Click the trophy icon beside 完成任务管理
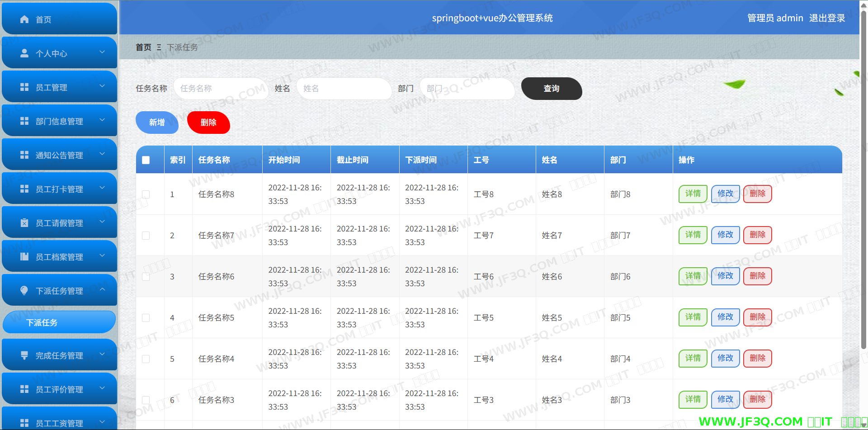This screenshot has width=868, height=430. click(24, 355)
